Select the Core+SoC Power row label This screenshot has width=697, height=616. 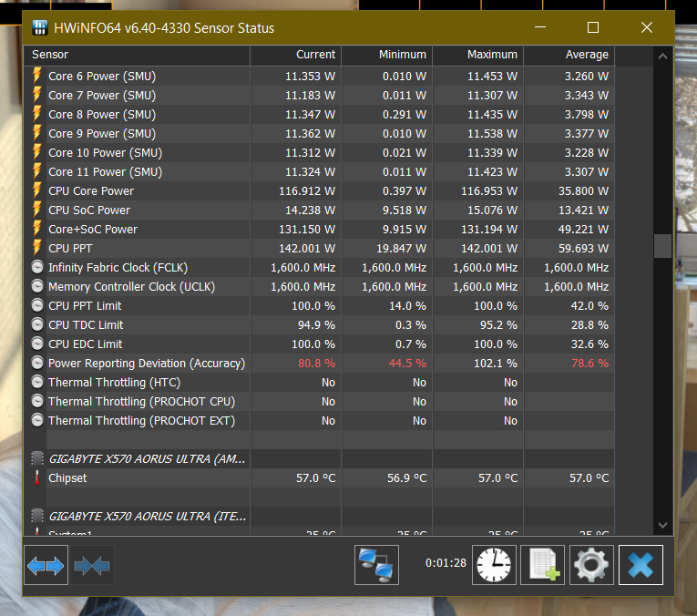pos(93,229)
